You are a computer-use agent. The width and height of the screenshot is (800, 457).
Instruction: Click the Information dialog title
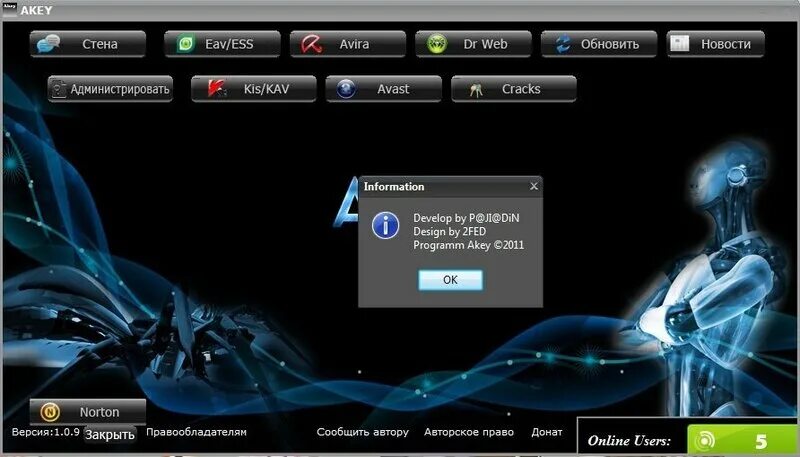(x=394, y=187)
